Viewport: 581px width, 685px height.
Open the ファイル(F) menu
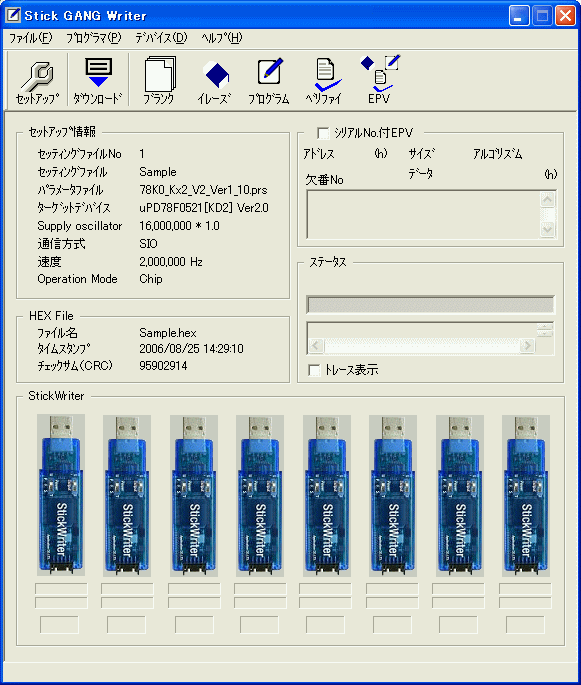pos(31,38)
